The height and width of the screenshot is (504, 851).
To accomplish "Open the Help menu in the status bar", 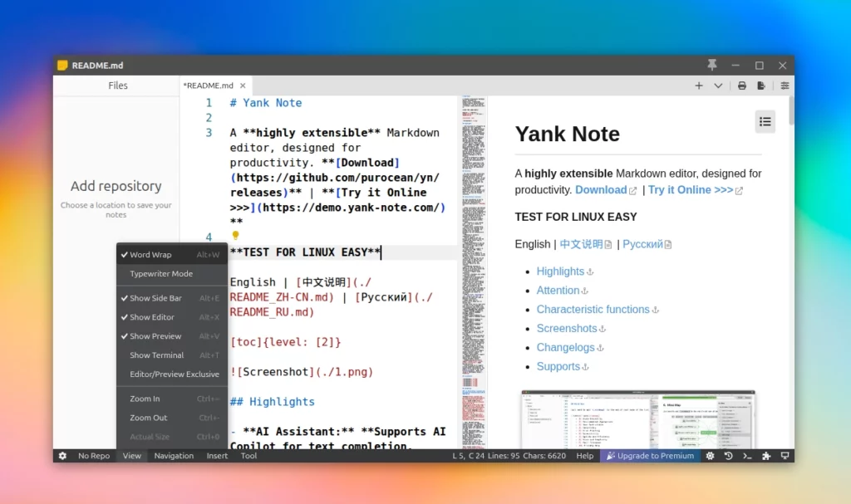I will coord(584,456).
